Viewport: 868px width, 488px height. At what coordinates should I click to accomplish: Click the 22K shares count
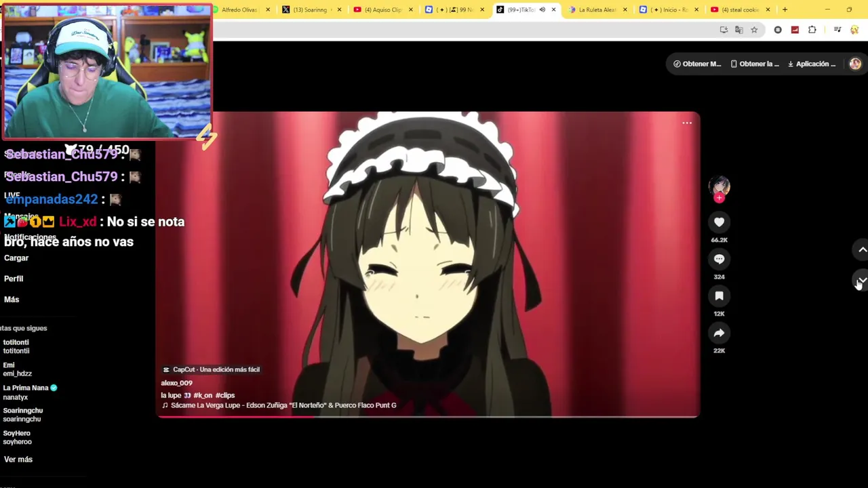[719, 350]
